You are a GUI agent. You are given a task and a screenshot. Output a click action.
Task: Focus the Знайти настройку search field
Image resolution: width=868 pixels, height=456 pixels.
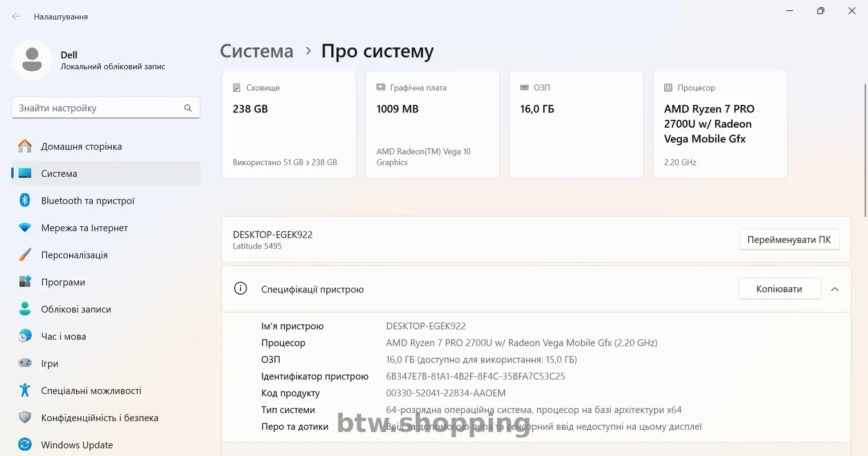point(97,108)
